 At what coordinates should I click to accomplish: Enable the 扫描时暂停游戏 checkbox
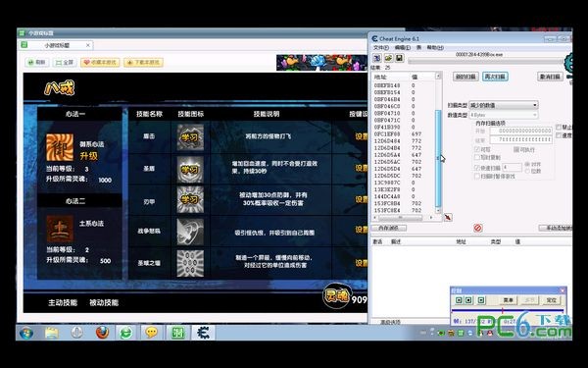[x=477, y=176]
